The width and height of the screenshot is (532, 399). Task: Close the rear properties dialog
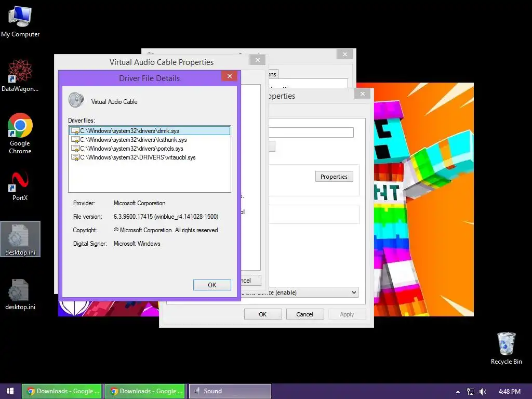click(x=362, y=94)
